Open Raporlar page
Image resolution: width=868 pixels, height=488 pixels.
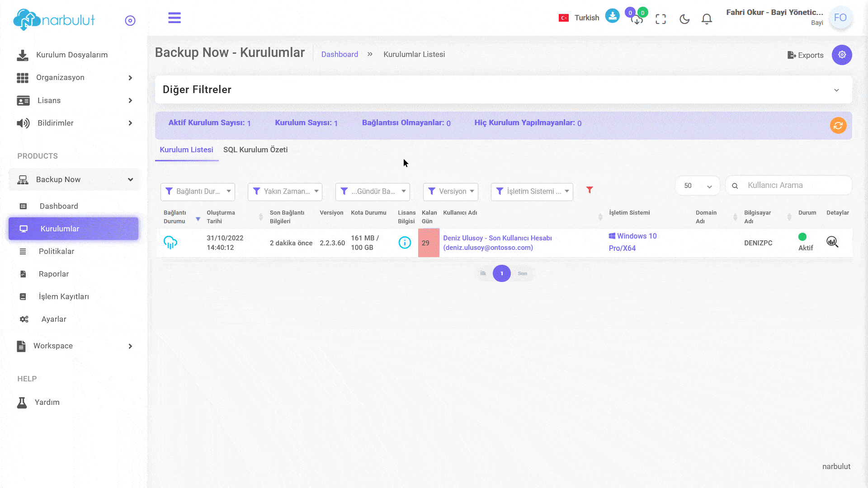[x=54, y=274]
